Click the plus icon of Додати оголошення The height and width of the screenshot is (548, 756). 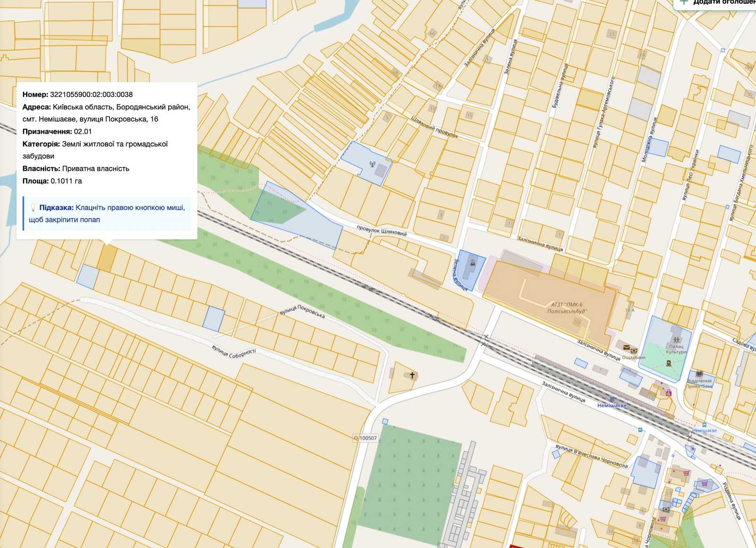coord(683,2)
